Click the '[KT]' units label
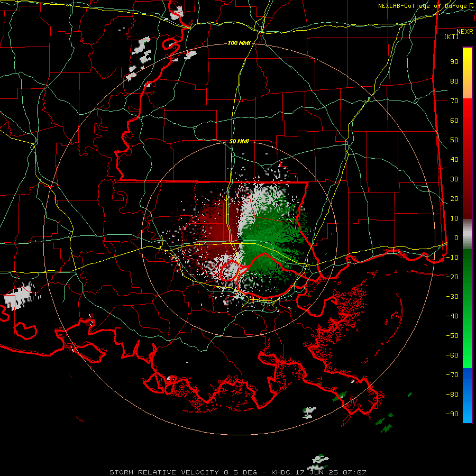 click(x=451, y=36)
